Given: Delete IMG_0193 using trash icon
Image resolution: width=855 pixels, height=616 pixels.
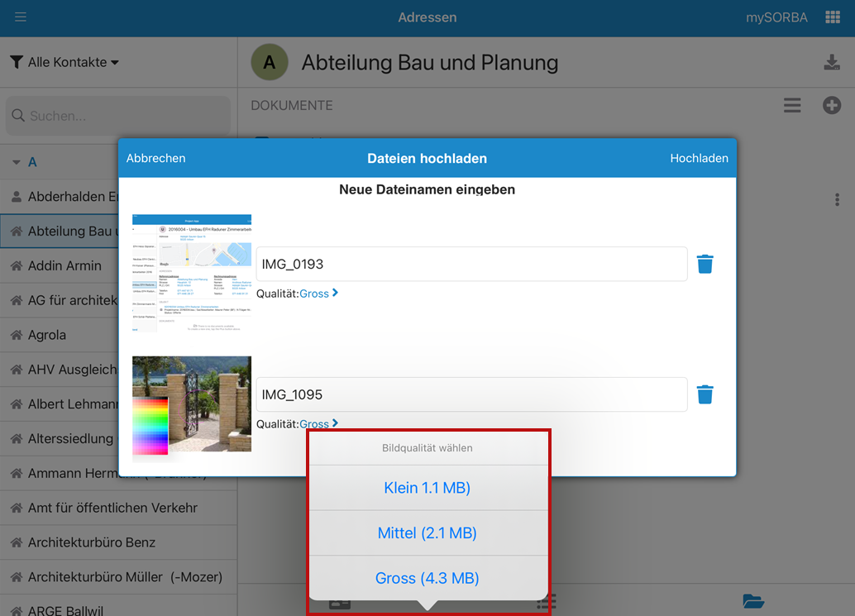Looking at the screenshot, I should pyautogui.click(x=705, y=264).
